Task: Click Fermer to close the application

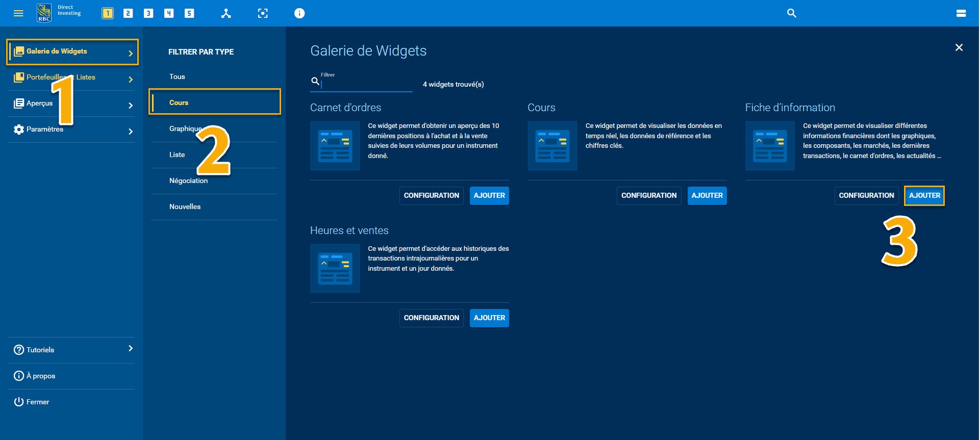Action: pos(71,402)
